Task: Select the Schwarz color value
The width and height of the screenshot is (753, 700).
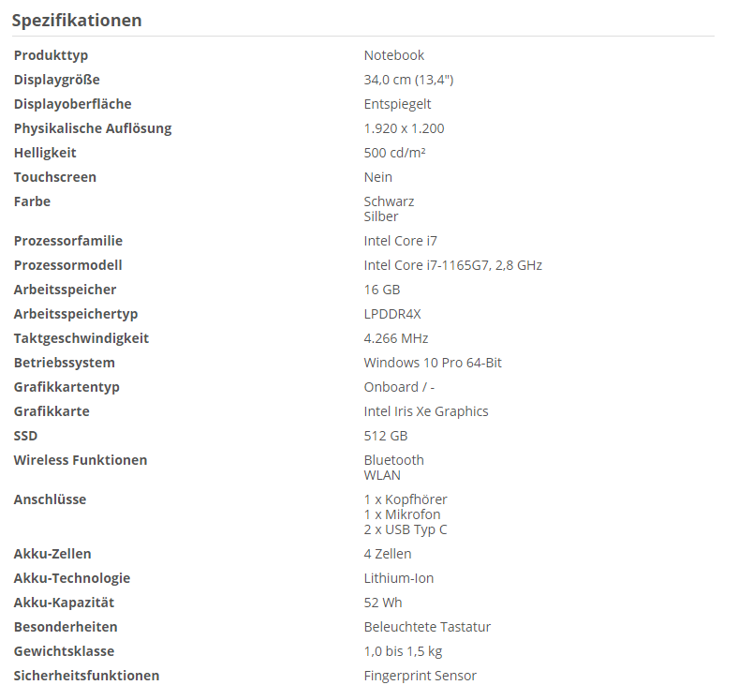Action: pyautogui.click(x=389, y=201)
